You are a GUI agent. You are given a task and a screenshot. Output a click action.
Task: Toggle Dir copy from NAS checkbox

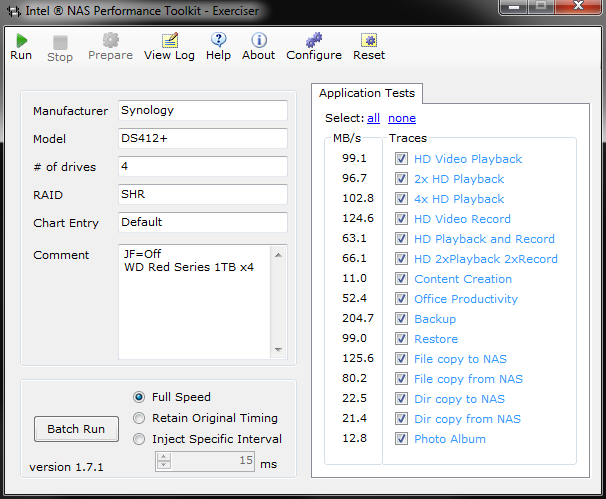[401, 419]
